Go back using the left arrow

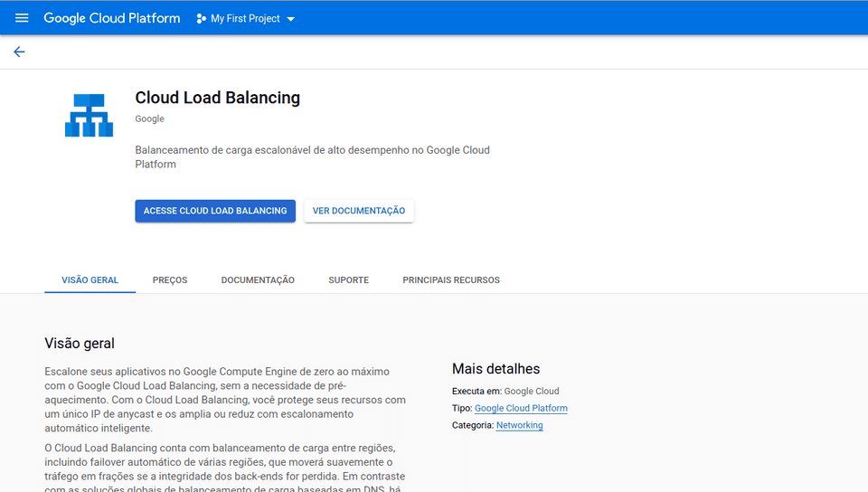19,52
